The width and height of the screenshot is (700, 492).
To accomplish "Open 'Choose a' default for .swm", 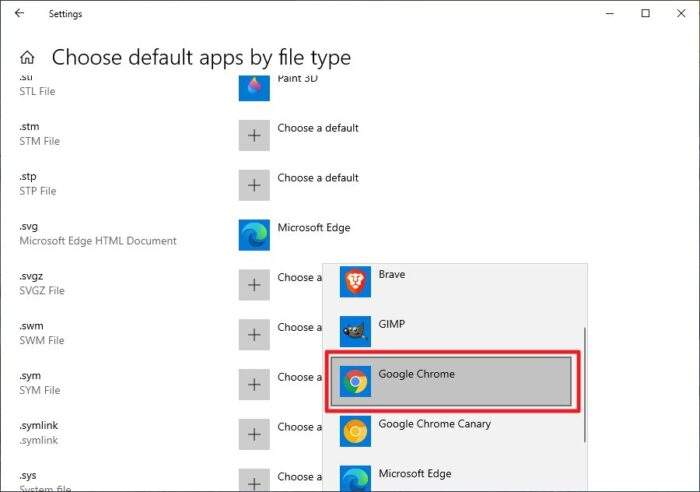I will (300, 328).
